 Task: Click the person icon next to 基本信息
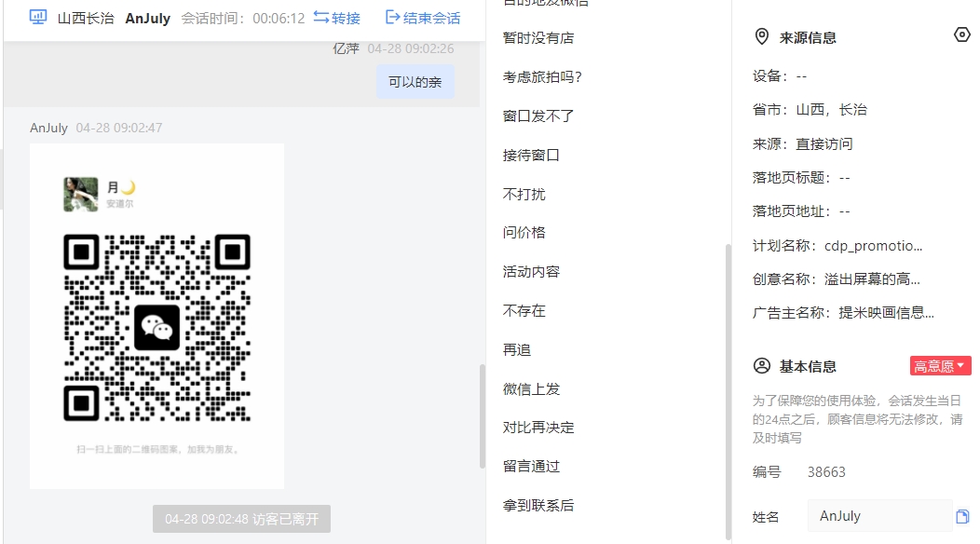coord(762,366)
